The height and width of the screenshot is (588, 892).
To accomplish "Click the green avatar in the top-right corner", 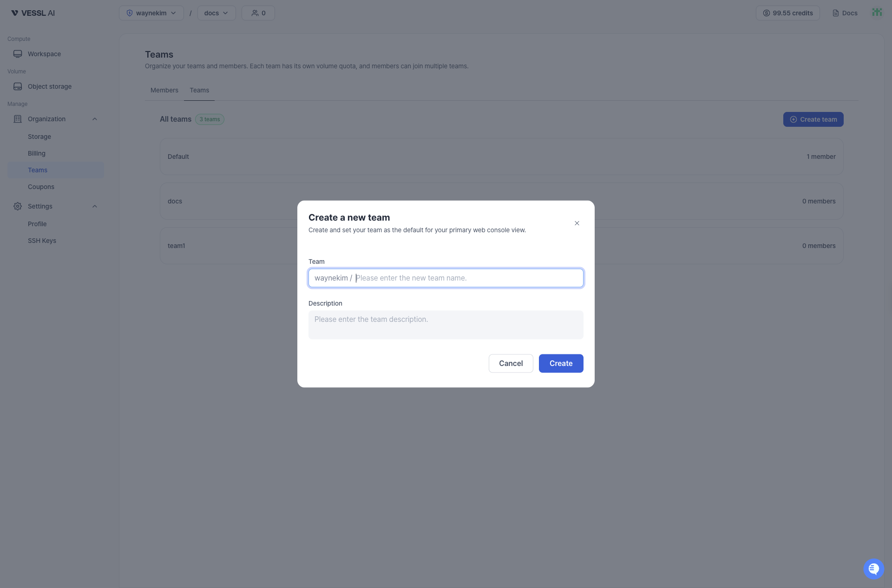I will 877,12.
